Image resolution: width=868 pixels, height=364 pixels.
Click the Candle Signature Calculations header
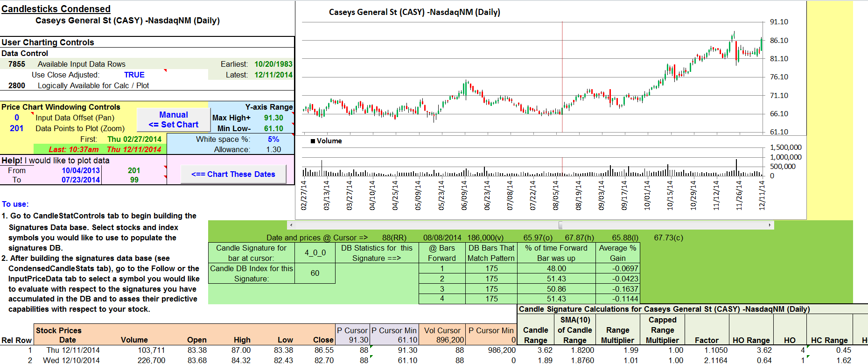coord(664,309)
